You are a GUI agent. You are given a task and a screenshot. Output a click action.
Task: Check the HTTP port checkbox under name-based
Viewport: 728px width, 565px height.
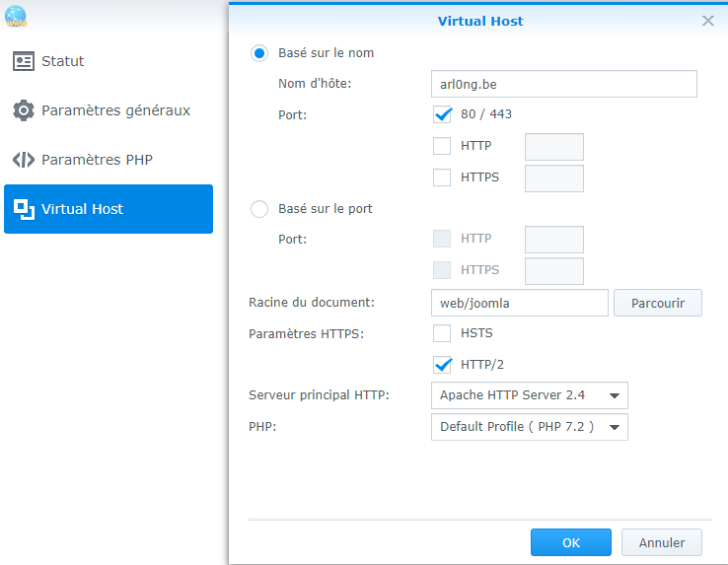click(442, 146)
